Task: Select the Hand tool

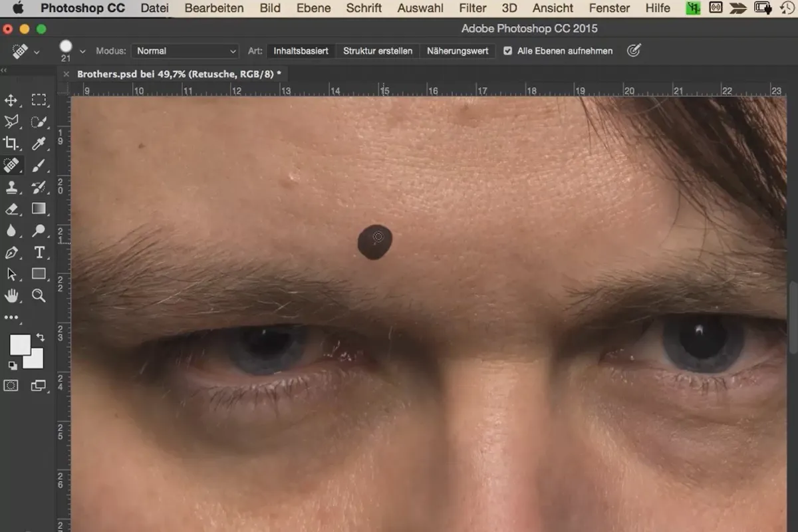Action: click(x=11, y=296)
